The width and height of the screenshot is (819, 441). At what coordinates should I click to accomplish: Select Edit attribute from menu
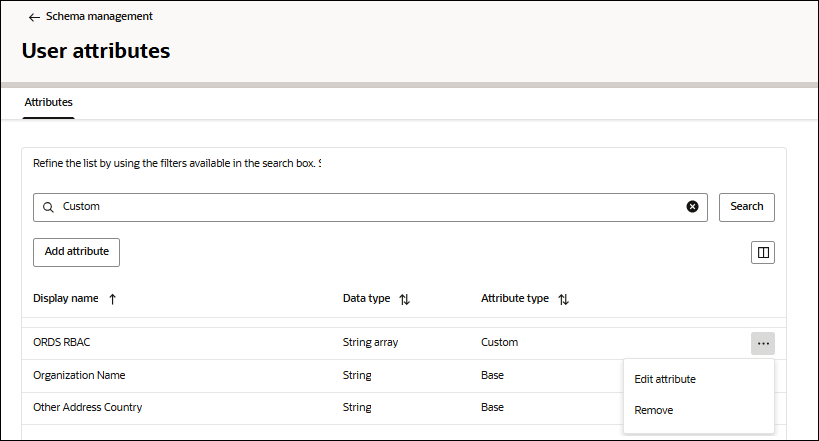[665, 379]
